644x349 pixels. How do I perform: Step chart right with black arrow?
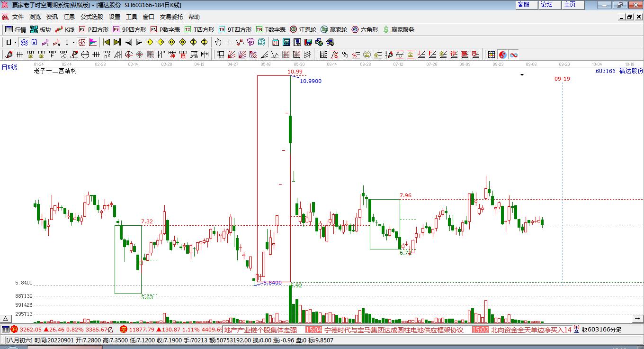click(x=139, y=42)
